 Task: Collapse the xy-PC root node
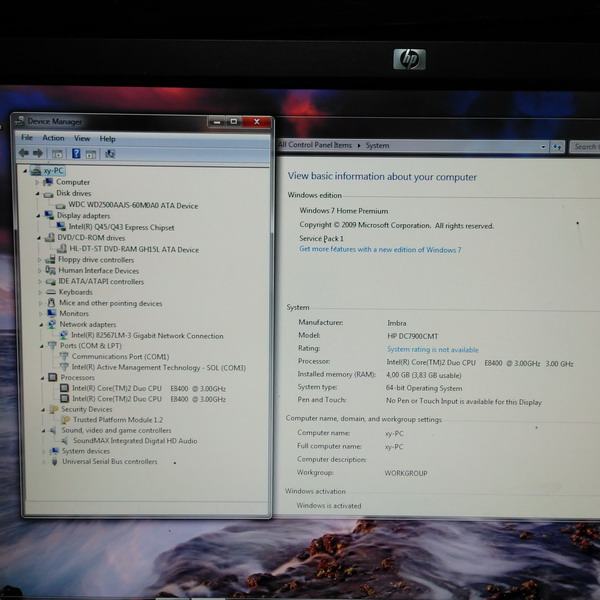click(25, 171)
